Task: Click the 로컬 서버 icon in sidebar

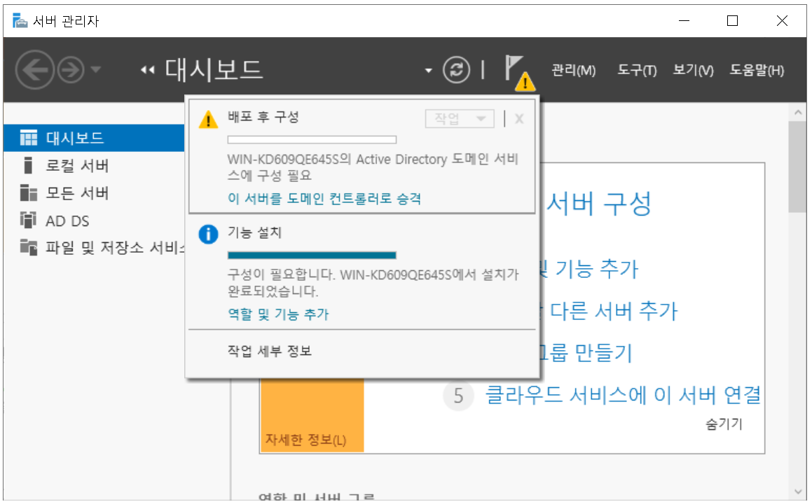Action: [x=28, y=166]
